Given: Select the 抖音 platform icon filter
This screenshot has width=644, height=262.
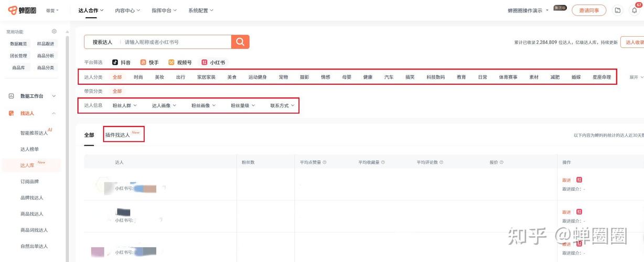Looking at the screenshot, I should (x=115, y=62).
